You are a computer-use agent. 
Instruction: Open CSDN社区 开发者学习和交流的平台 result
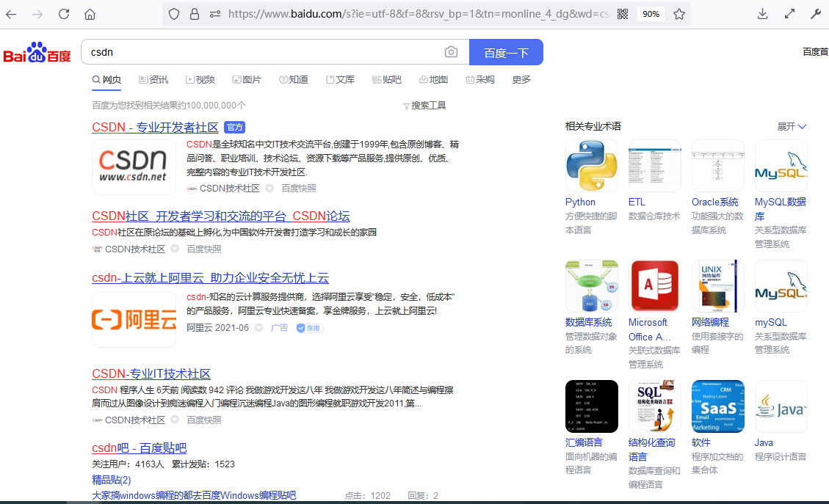pyautogui.click(x=220, y=216)
